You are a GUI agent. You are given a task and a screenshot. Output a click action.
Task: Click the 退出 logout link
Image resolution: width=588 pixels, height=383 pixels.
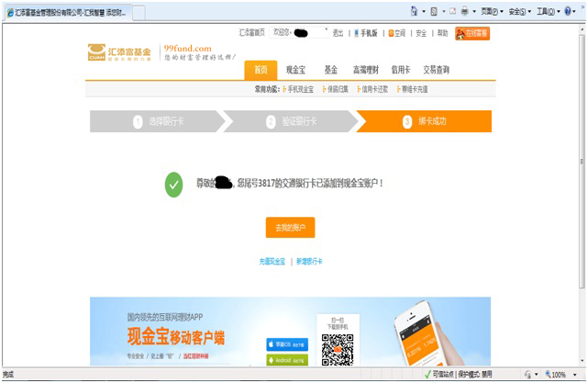pos(338,33)
